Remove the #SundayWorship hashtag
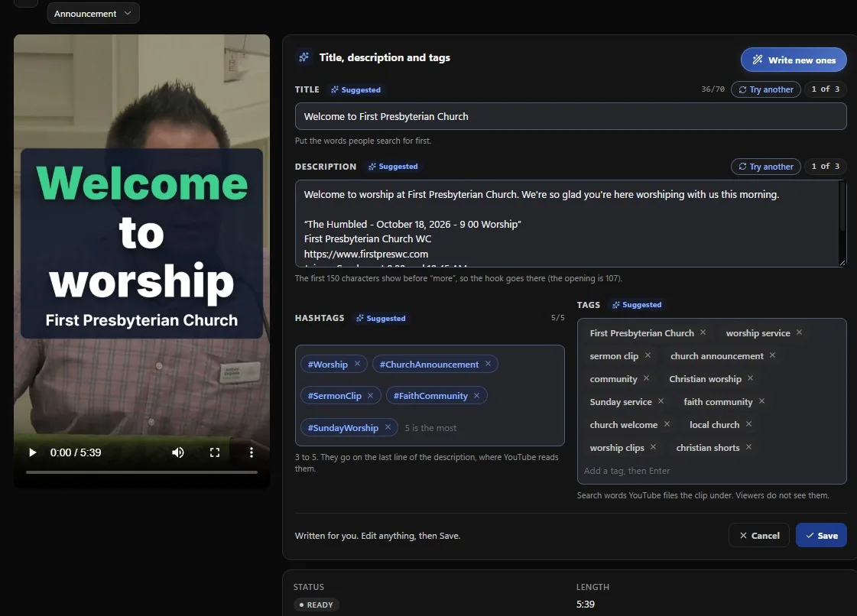857x616 pixels. point(388,427)
